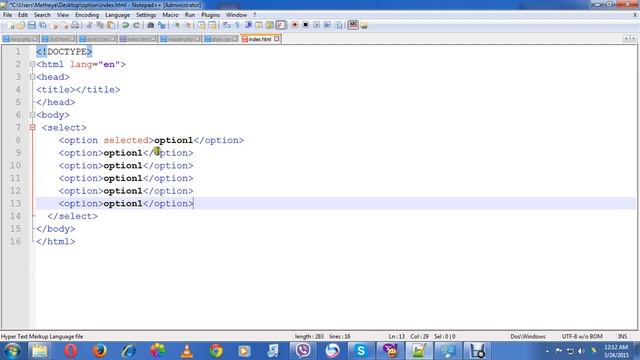Click 'Dos\Windows' in the status bar
This screenshot has height=360, width=640.
pos(528,336)
